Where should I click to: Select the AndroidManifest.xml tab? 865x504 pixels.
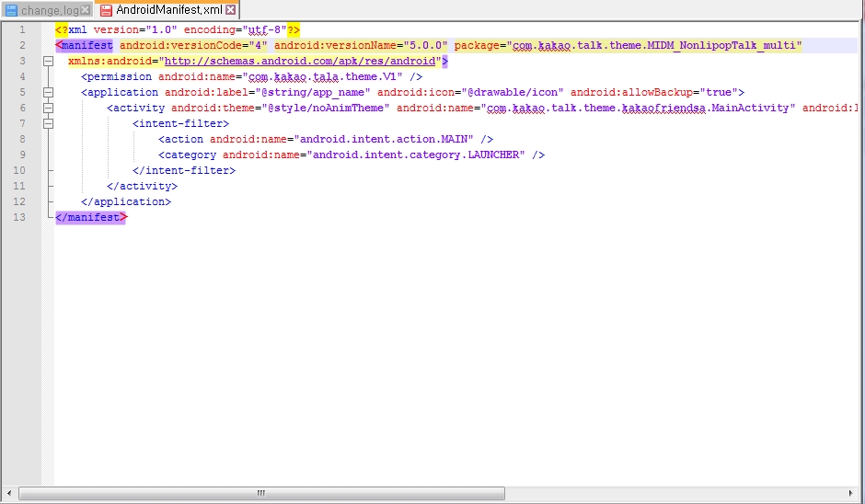[x=169, y=10]
